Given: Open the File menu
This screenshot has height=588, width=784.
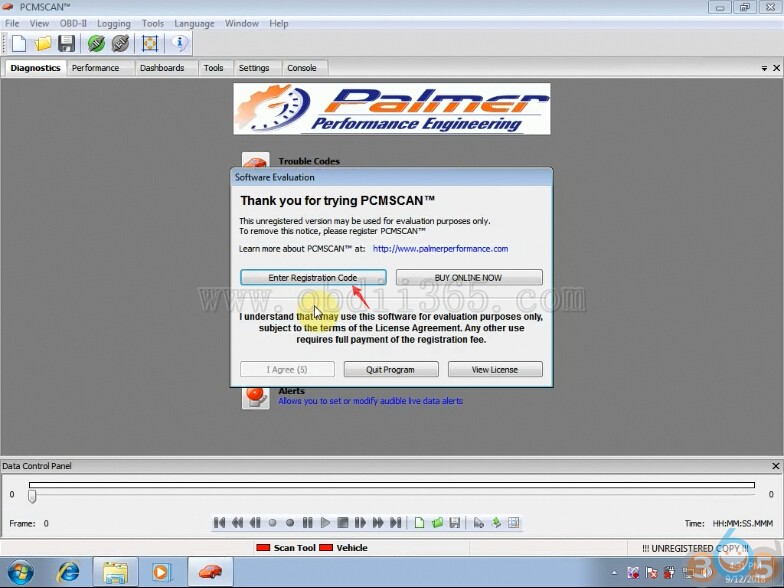Looking at the screenshot, I should pyautogui.click(x=12, y=24).
